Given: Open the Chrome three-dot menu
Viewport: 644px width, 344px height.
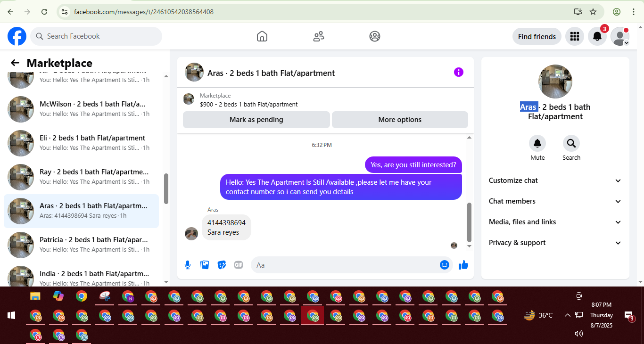Looking at the screenshot, I should [634, 12].
